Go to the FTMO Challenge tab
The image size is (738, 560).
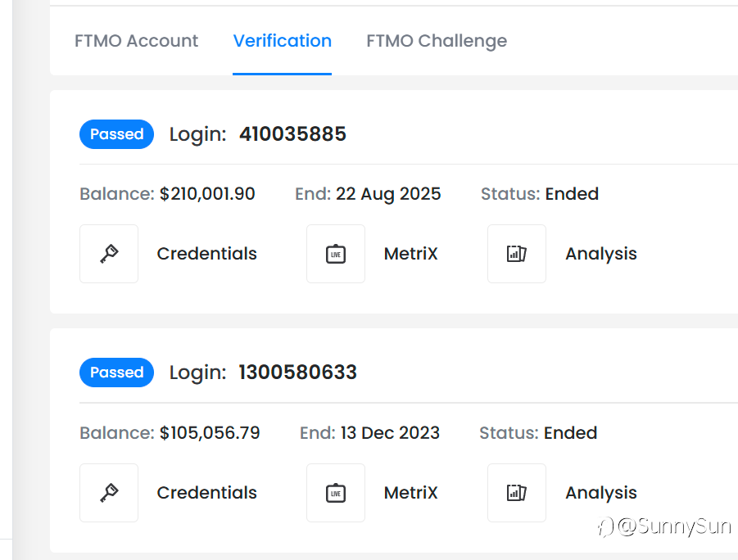[x=436, y=41]
